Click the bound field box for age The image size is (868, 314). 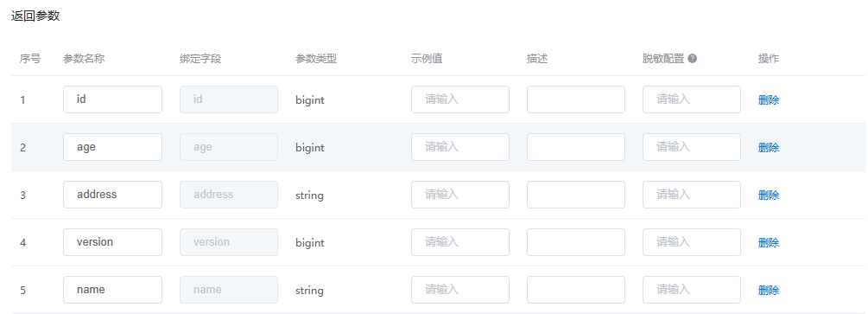(229, 147)
